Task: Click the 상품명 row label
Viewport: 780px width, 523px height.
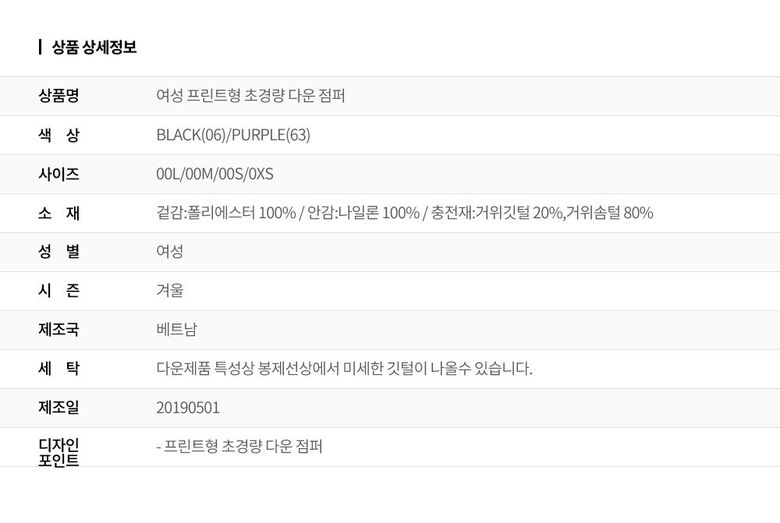Action: click(x=59, y=96)
